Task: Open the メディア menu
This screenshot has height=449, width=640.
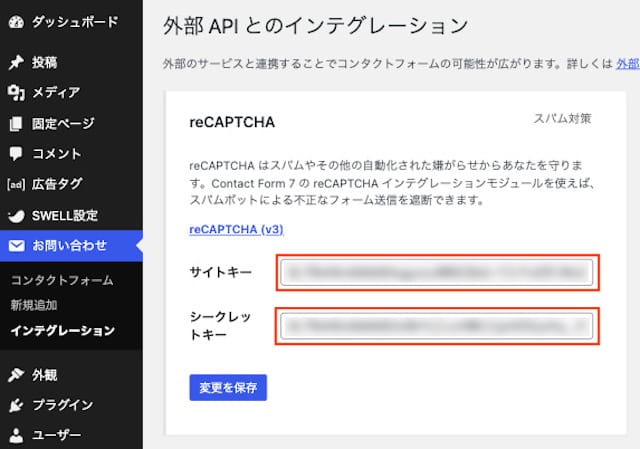Action: click(x=56, y=93)
